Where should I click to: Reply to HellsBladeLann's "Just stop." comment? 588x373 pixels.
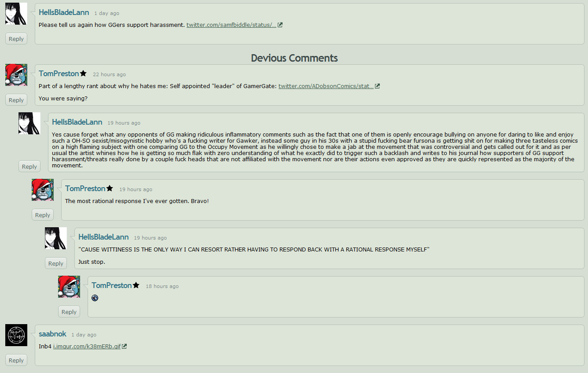click(x=56, y=263)
